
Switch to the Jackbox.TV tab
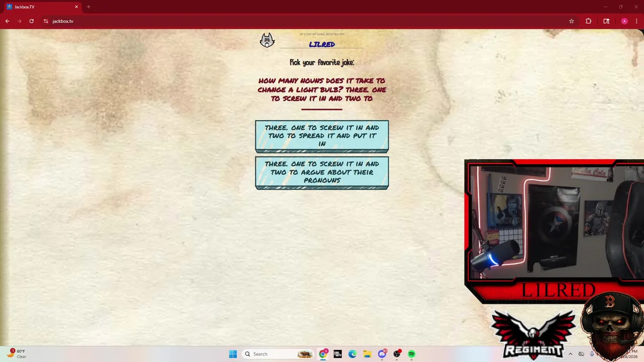click(42, 7)
